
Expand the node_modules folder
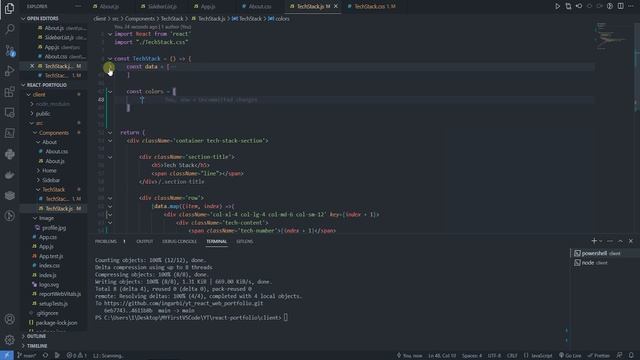pos(54,104)
